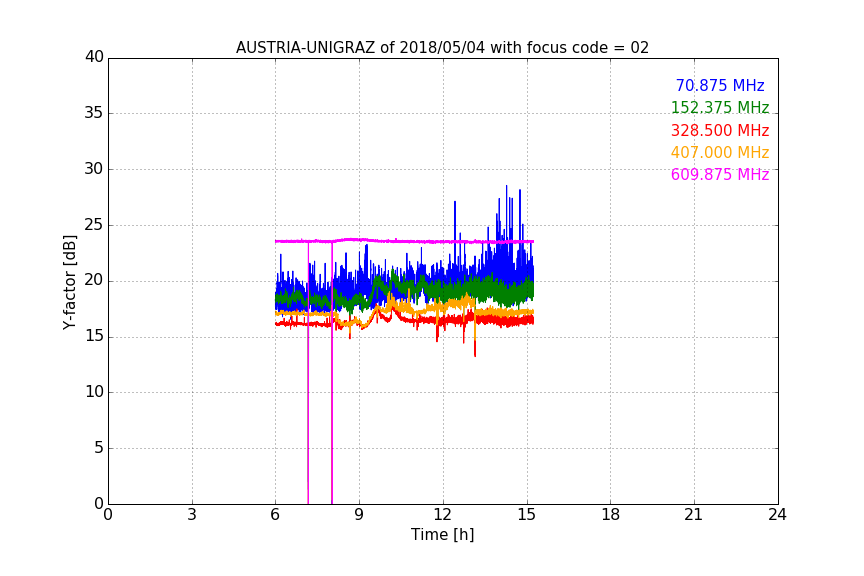Click the 'Y-factor [dB]' axis label
864x576 pixels.
pos(69,282)
